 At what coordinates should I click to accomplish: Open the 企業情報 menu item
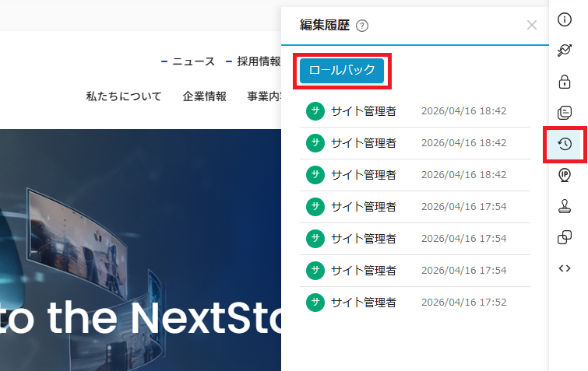[205, 96]
